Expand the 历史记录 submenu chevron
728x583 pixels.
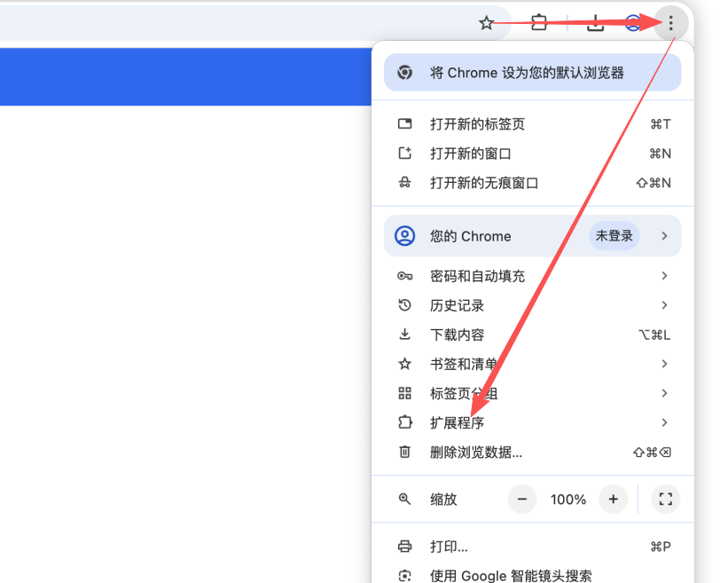pyautogui.click(x=664, y=305)
